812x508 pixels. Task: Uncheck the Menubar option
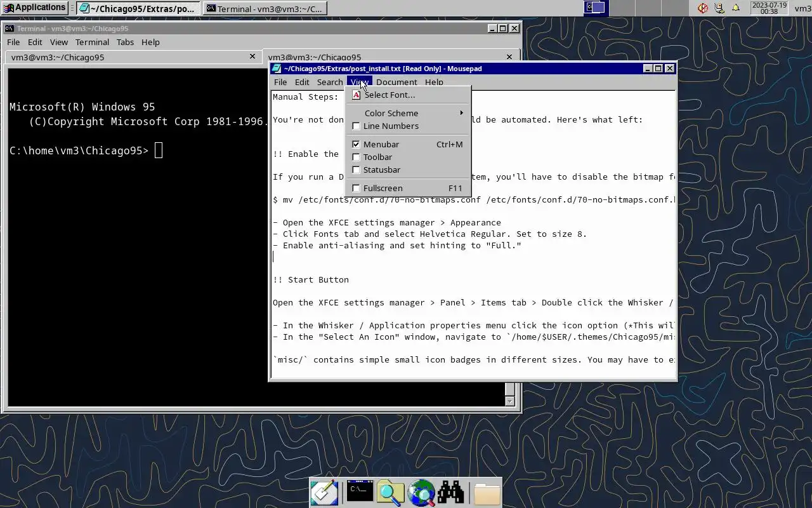[356, 144]
